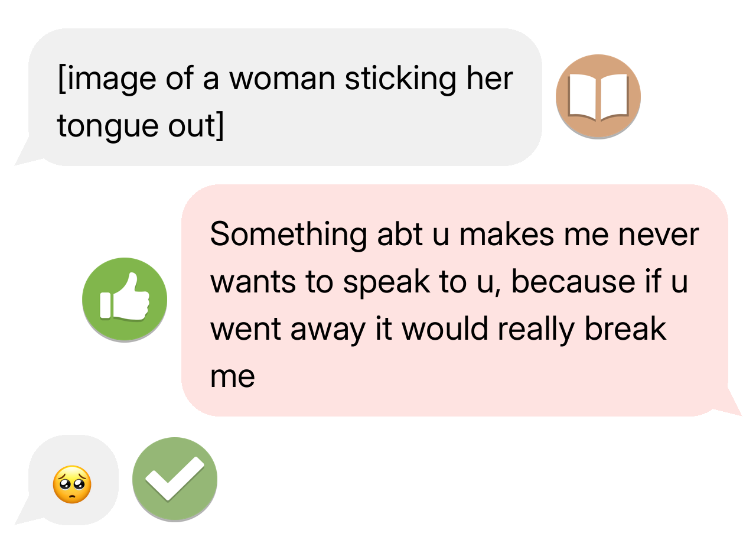Click the brown open book icon
Screen dimensions: 756x553
tap(598, 96)
